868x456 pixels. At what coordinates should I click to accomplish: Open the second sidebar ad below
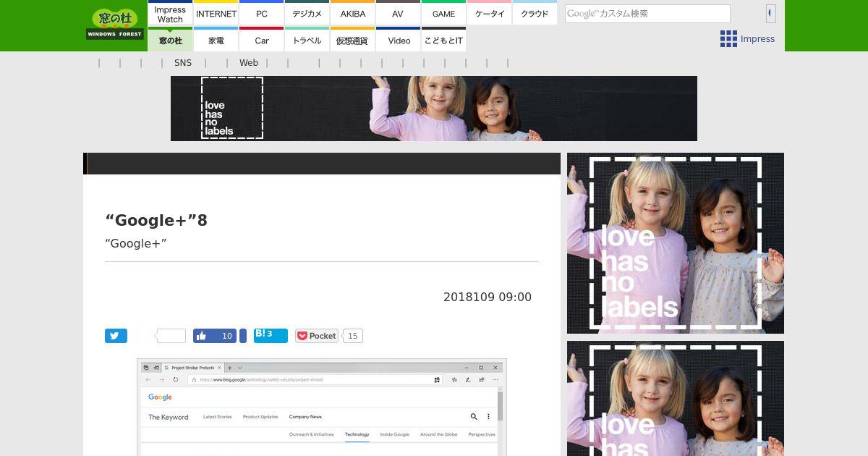click(x=676, y=398)
